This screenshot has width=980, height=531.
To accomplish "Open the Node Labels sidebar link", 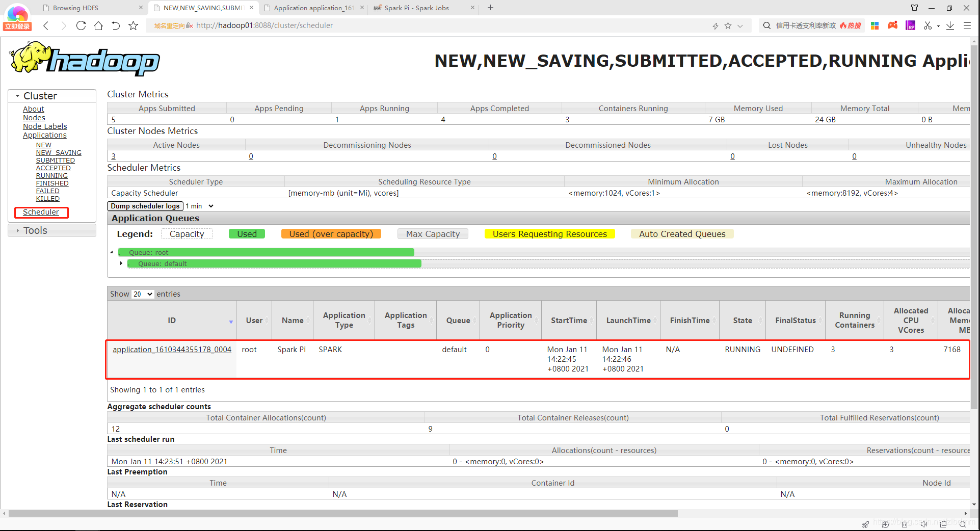I will 45,126.
